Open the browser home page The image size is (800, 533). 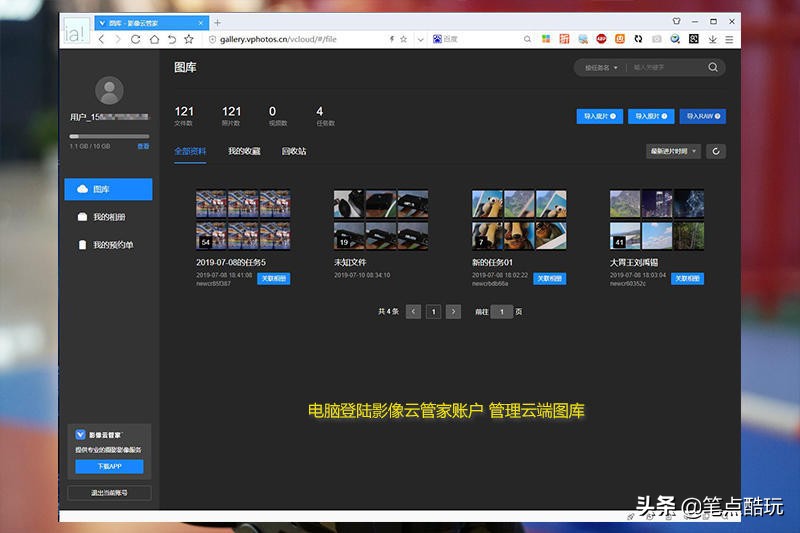(x=154, y=39)
